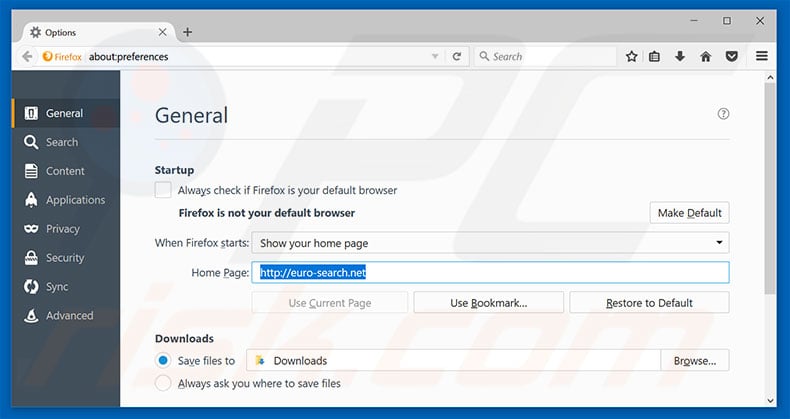Click the about:preferences address bar
The image size is (790, 419).
click(254, 56)
